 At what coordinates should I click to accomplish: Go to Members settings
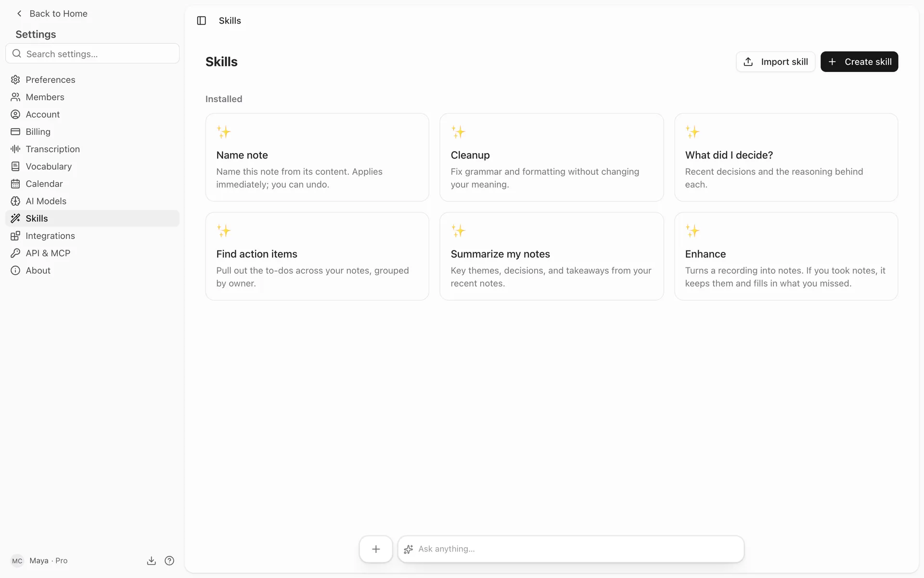click(x=92, y=97)
